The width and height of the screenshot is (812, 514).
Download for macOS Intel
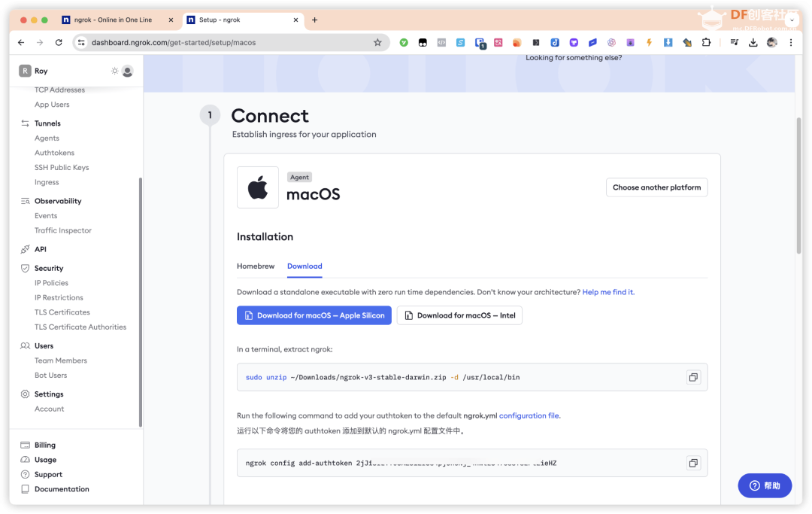(459, 315)
